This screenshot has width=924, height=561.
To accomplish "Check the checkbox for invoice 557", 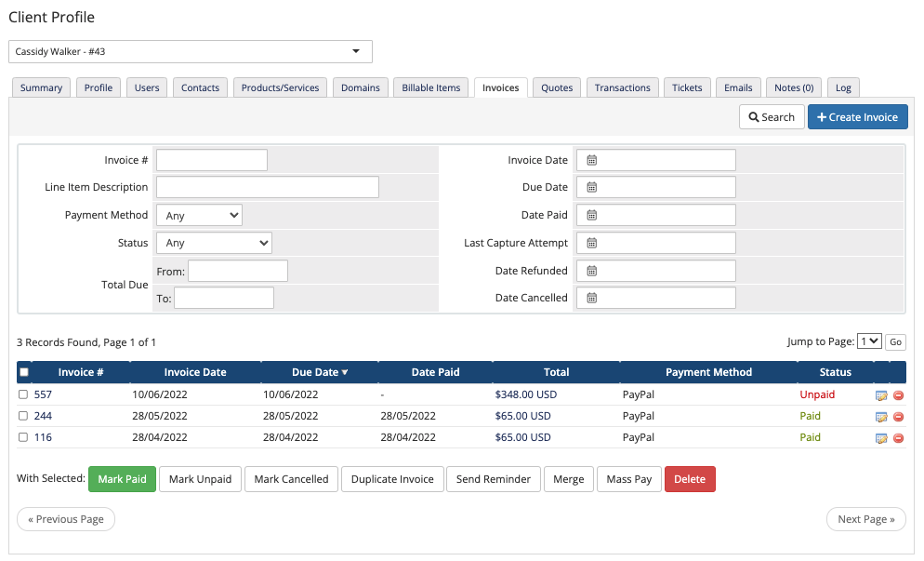I will (23, 394).
